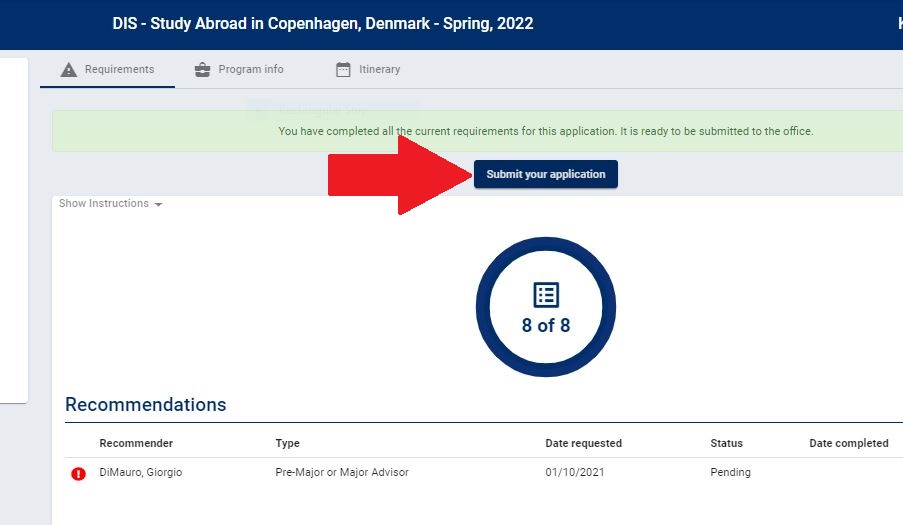The width and height of the screenshot is (903, 525).
Task: Click the briefcase icon beside Program info
Action: (x=202, y=70)
